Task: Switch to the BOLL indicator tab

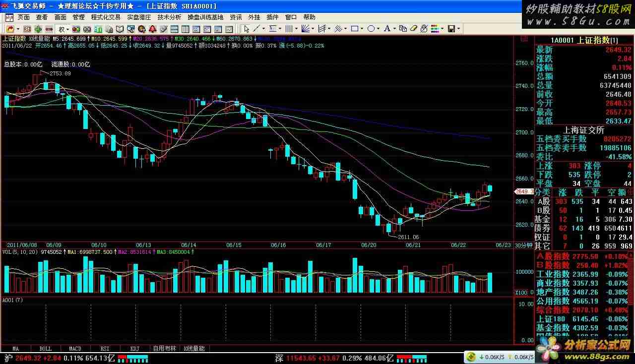Action: [45, 349]
